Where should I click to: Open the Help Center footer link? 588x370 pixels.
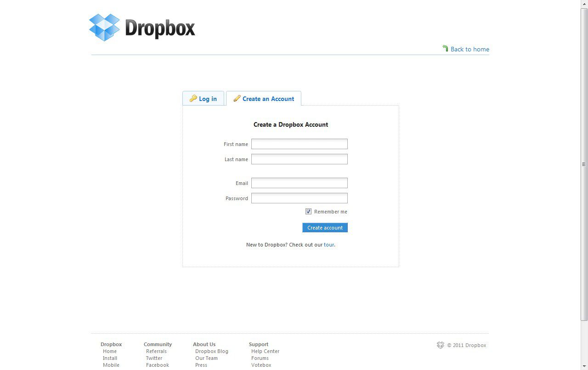(265, 351)
